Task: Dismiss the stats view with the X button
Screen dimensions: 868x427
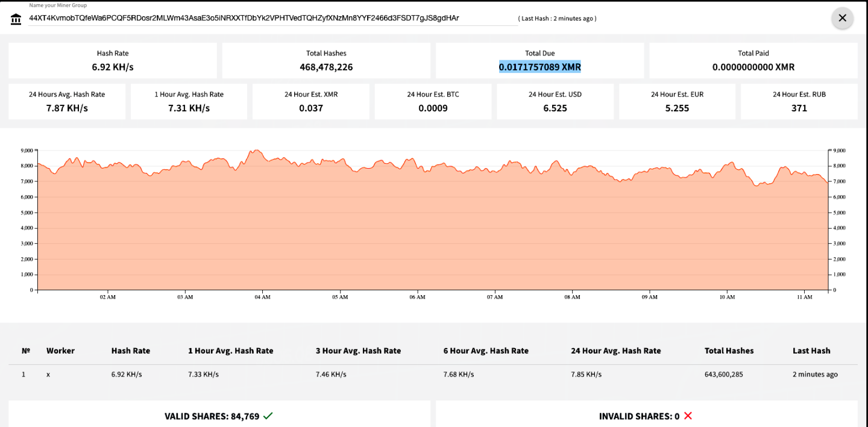Action: 842,18
